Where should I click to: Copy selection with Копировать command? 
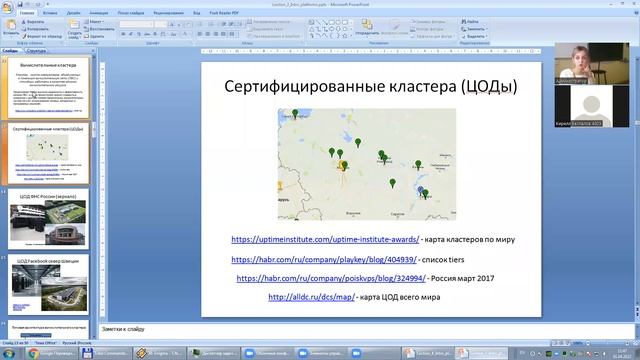point(36,29)
